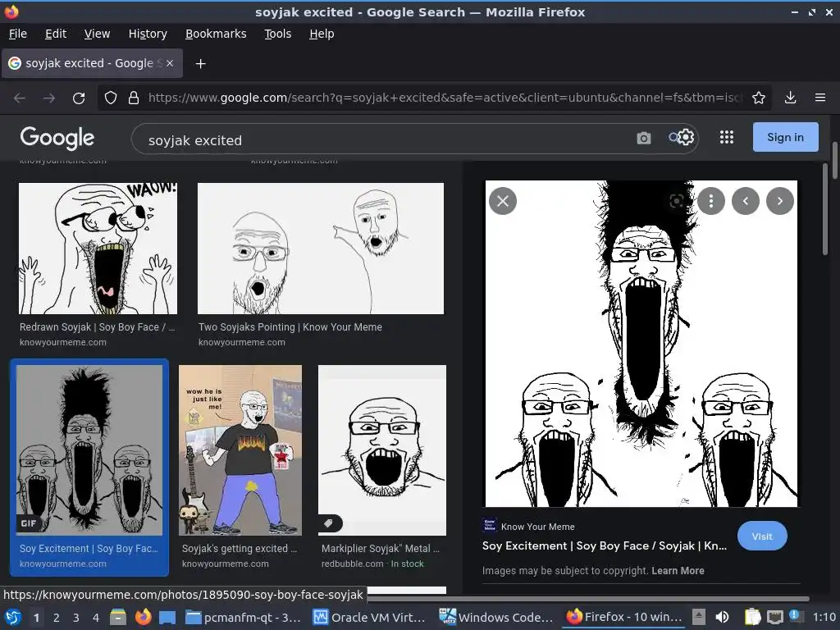Open the Learn More copyright link
Screen dimensions: 840x630
pos(678,571)
